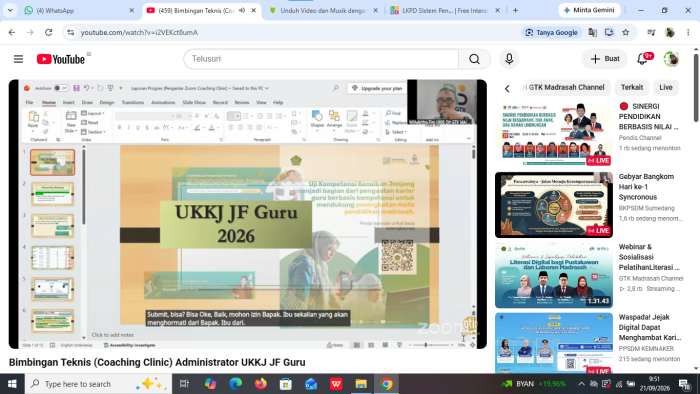Open the Windows notification center
This screenshot has width=700, height=394.
(x=685, y=384)
